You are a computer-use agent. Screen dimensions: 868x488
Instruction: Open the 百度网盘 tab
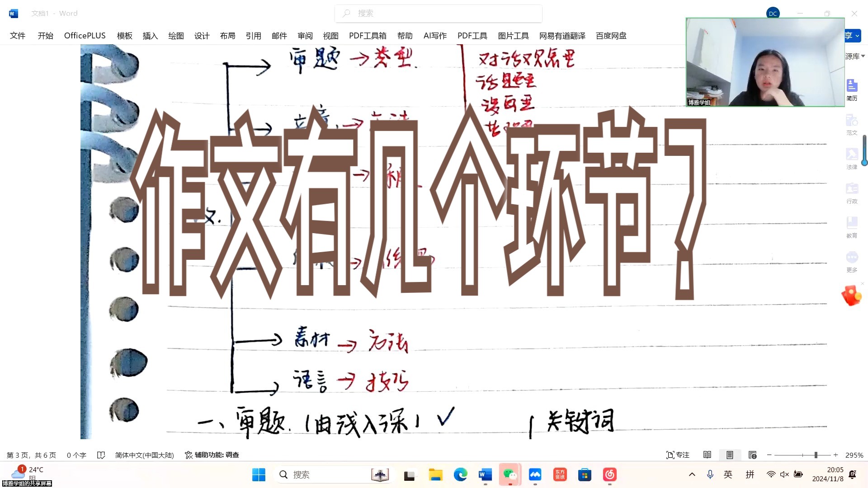point(611,36)
